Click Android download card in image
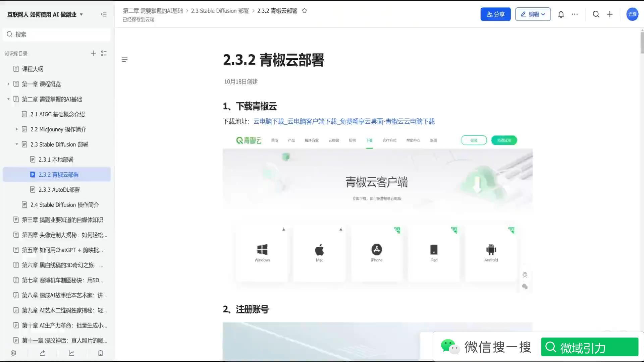Viewport: 644px width, 362px height. [491, 253]
